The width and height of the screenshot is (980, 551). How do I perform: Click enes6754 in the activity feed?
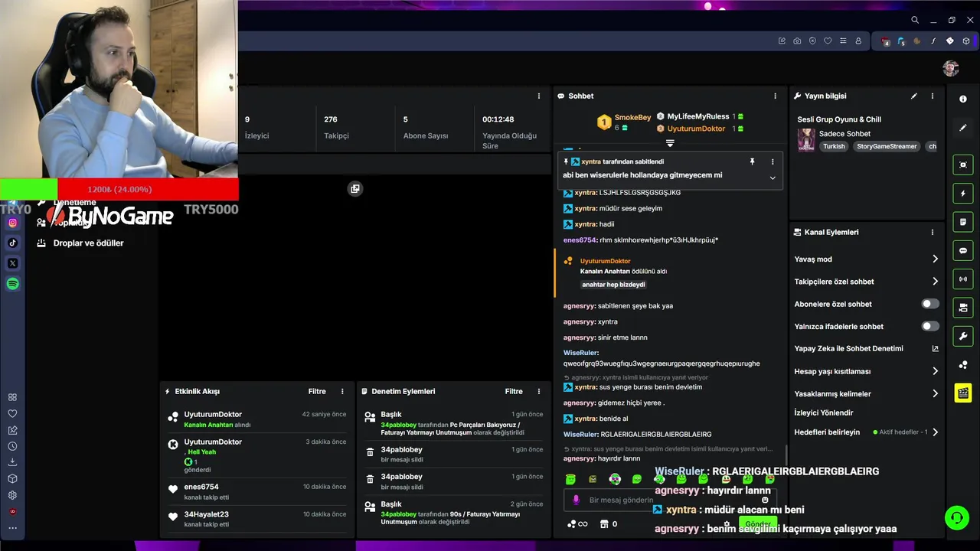201,487
